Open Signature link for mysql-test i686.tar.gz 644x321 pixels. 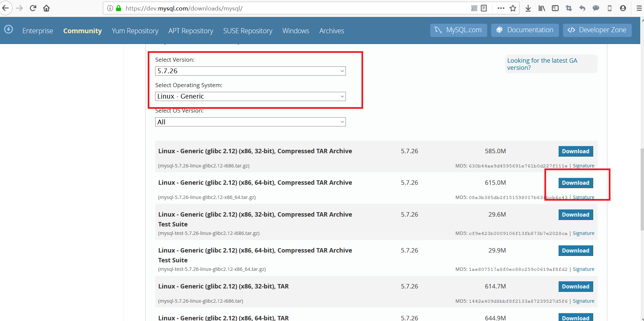coord(583,233)
